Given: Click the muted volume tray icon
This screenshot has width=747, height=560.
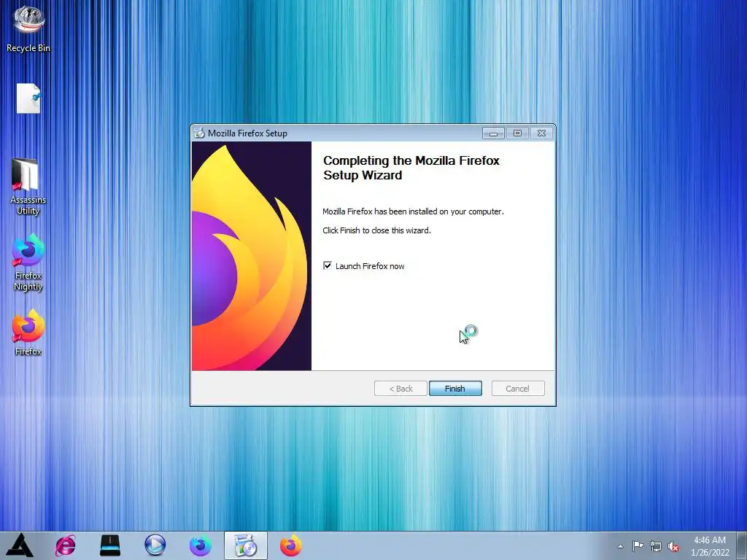Looking at the screenshot, I should point(673,546).
